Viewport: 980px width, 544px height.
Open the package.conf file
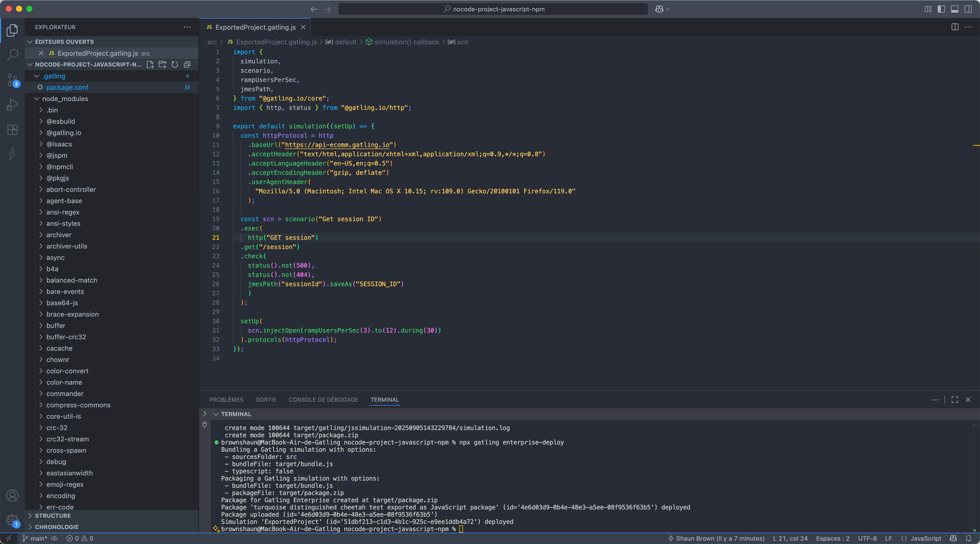tap(111, 87)
